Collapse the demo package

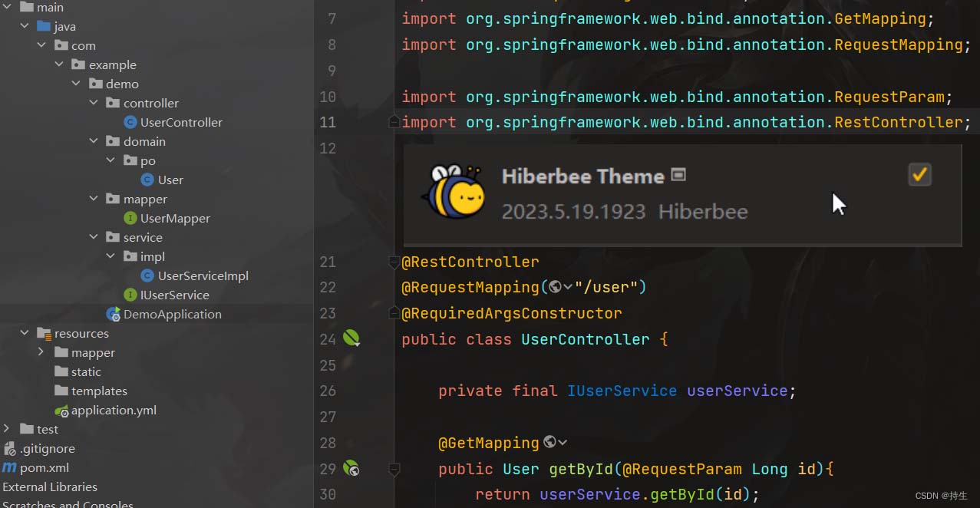click(77, 84)
